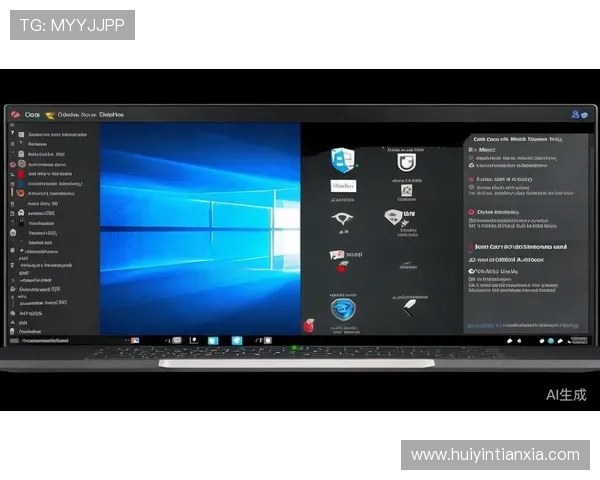Select the white triangular emblem icon
This screenshot has height=480, width=600.
(x=342, y=219)
